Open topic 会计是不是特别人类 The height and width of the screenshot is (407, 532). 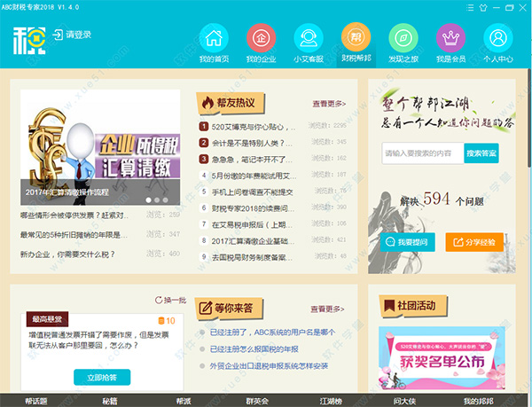tap(252, 143)
